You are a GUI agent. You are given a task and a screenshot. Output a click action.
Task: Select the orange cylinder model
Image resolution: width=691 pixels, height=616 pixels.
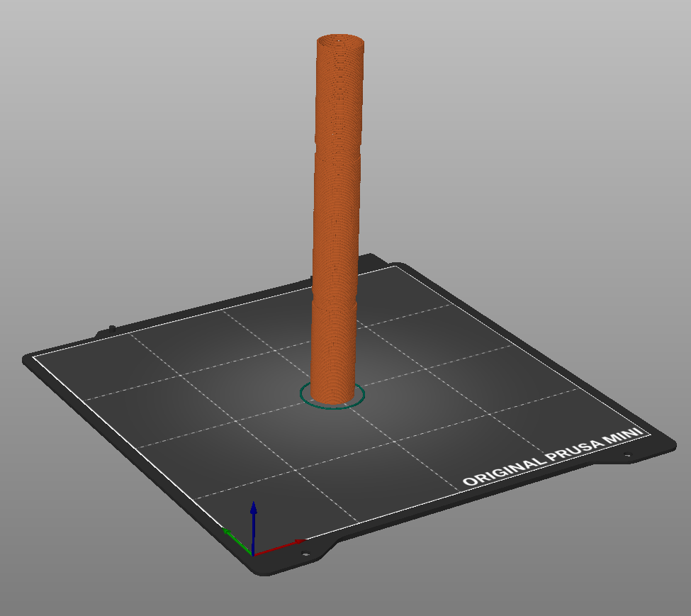click(337, 219)
